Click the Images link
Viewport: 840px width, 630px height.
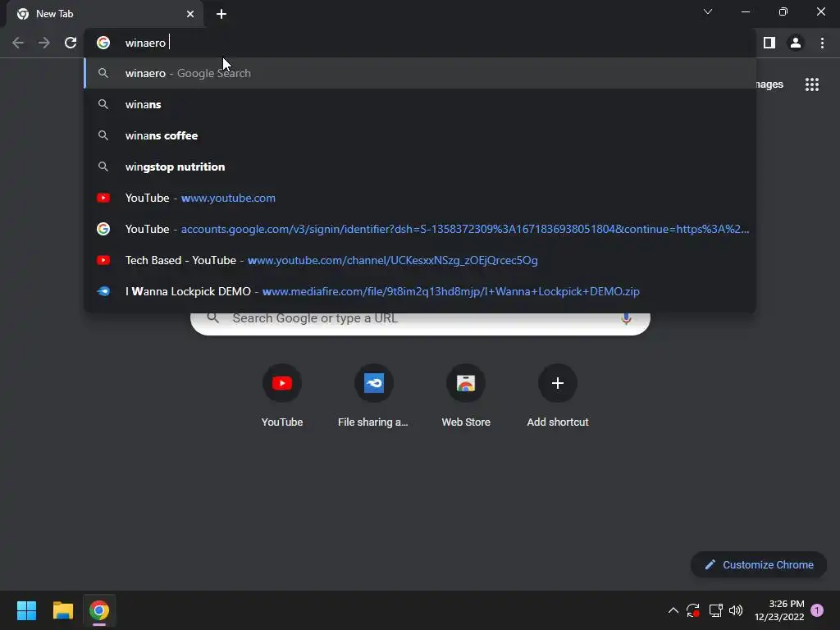point(769,84)
